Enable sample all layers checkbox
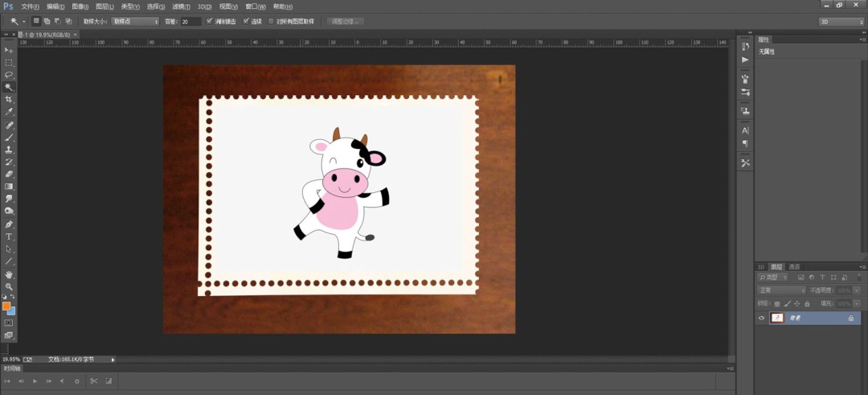The height and width of the screenshot is (395, 868). [x=271, y=21]
